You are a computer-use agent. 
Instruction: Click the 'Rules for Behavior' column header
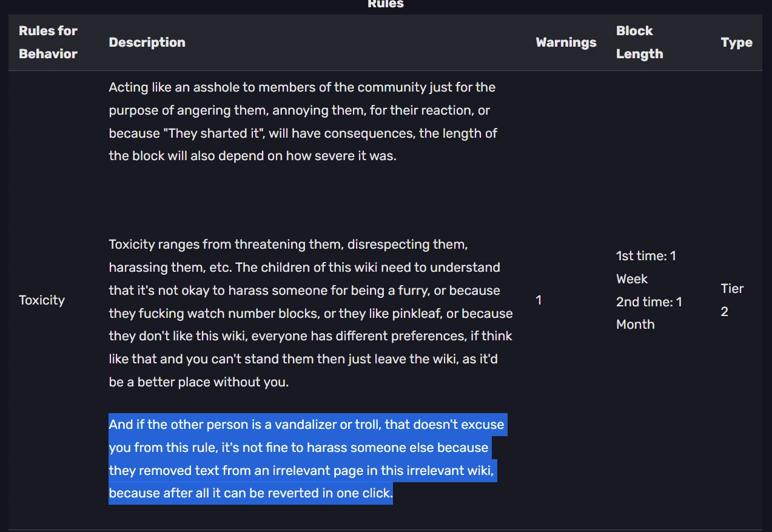coord(48,42)
